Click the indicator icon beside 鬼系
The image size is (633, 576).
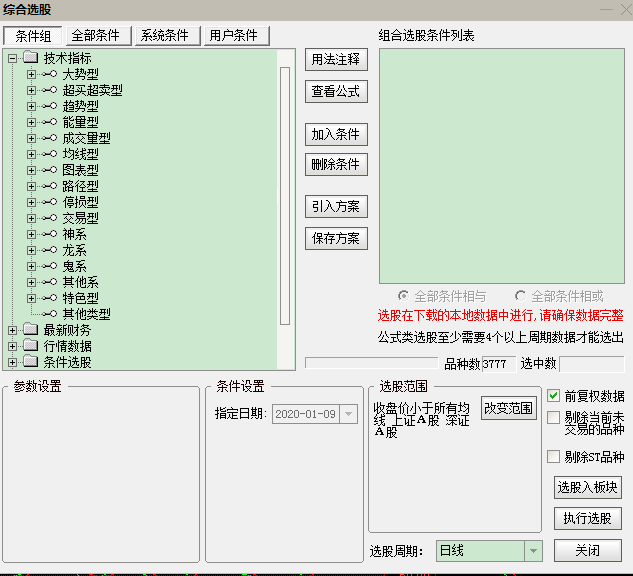[x=49, y=266]
